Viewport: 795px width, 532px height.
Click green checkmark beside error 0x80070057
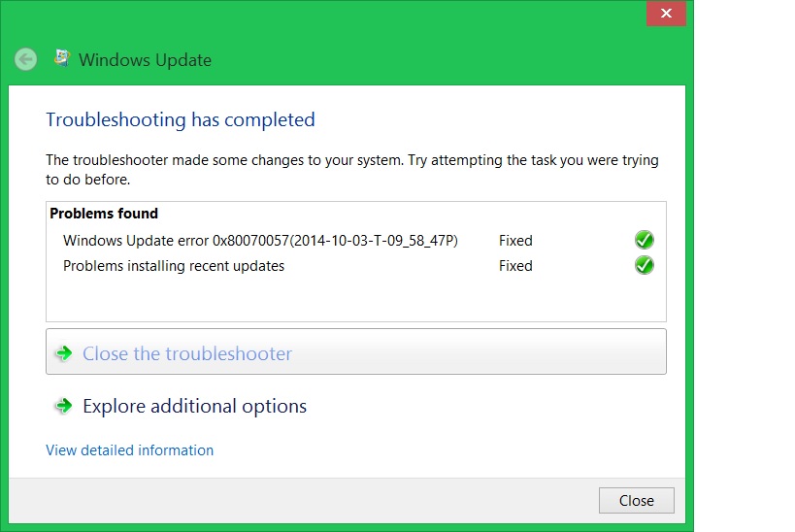coord(644,240)
